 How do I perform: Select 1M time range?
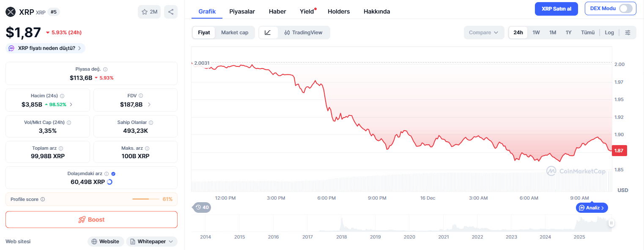[x=553, y=33]
